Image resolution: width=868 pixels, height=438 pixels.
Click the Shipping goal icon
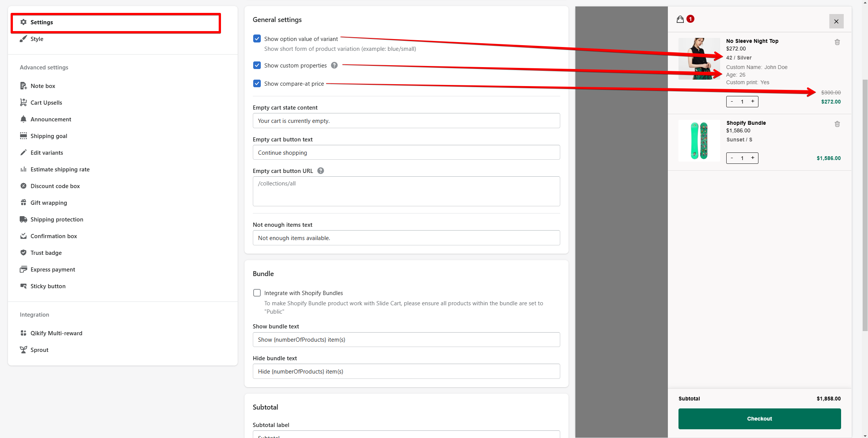[x=24, y=136]
